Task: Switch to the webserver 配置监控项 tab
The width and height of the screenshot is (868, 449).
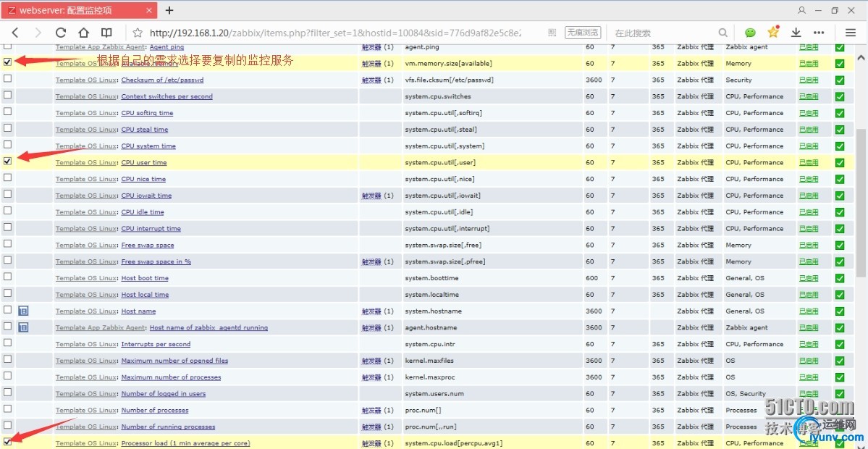Action: pyautogui.click(x=79, y=10)
